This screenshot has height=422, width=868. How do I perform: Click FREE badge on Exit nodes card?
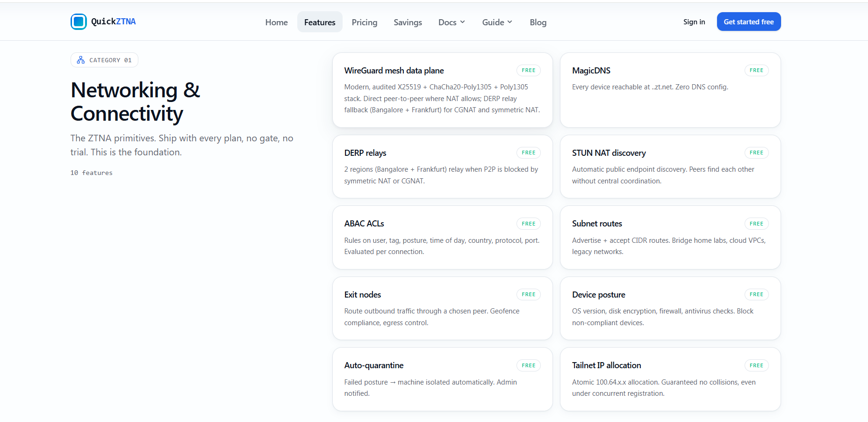[529, 294]
